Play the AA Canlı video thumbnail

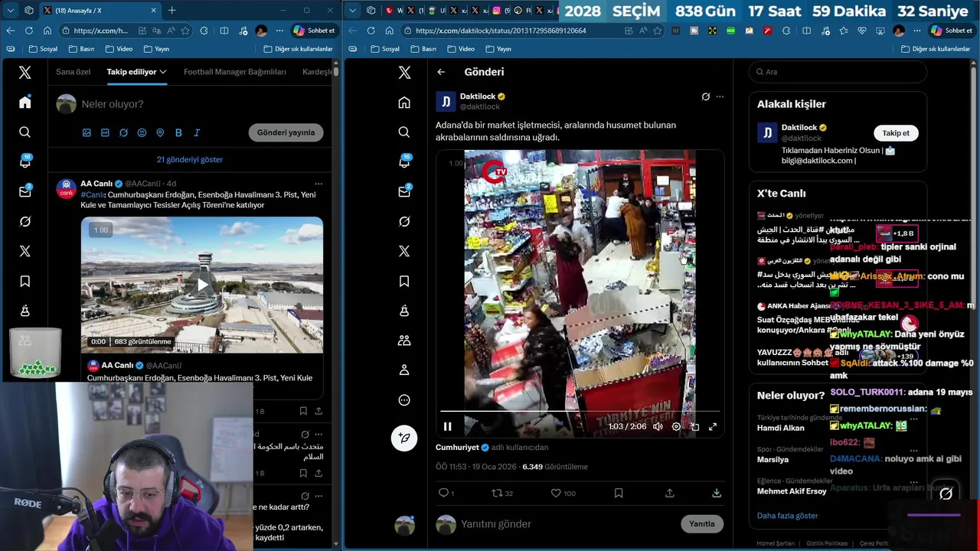point(202,285)
